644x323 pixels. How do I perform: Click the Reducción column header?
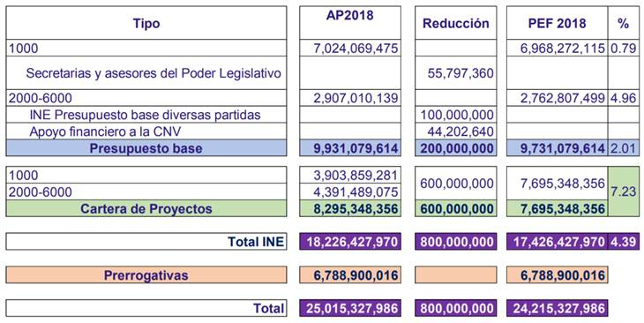(x=455, y=23)
